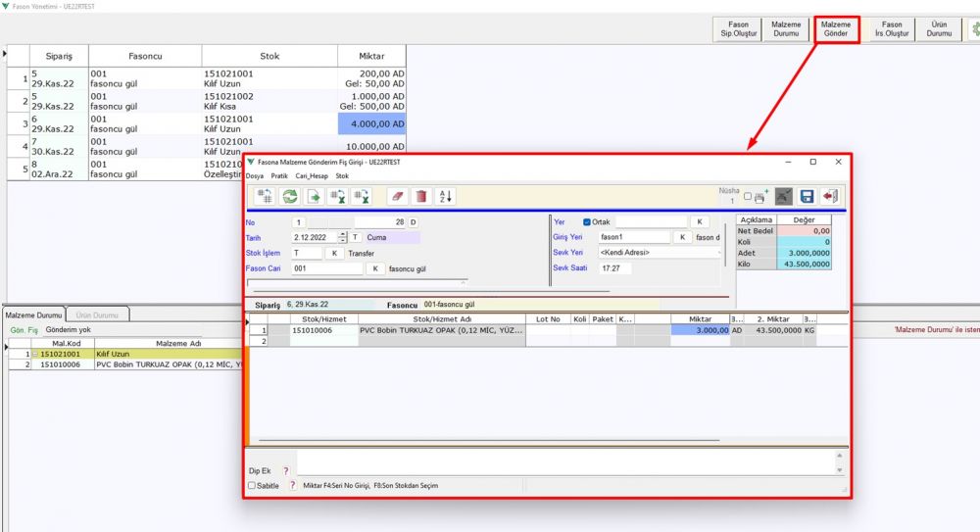Click into the Dip Ek text field
The width and height of the screenshot is (980, 532).
(x=563, y=462)
